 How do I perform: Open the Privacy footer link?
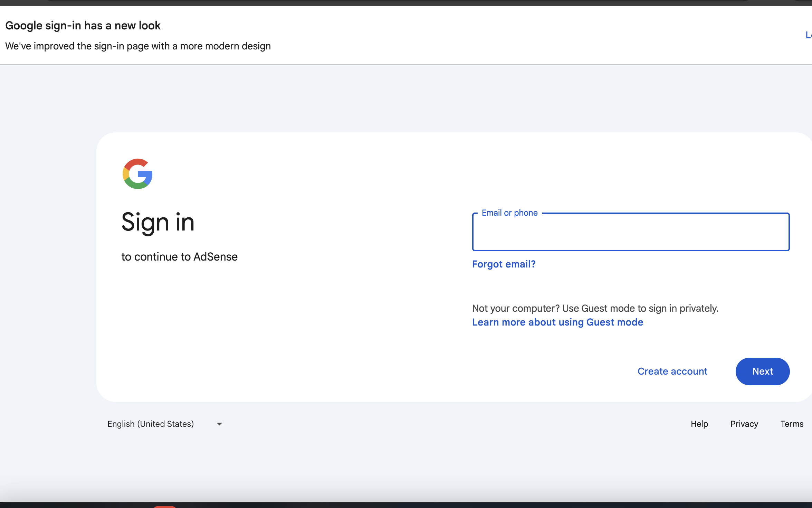744,424
